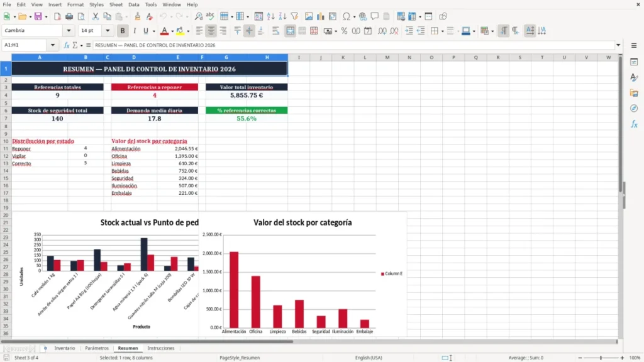The height and width of the screenshot is (362, 644).
Task: Expand the Cambria font name dropdown
Action: pos(69,31)
